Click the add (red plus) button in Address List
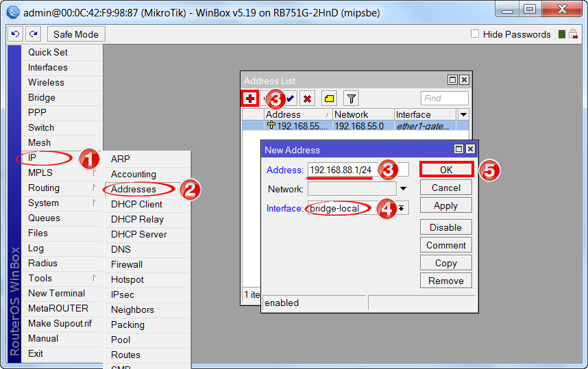 coord(249,99)
